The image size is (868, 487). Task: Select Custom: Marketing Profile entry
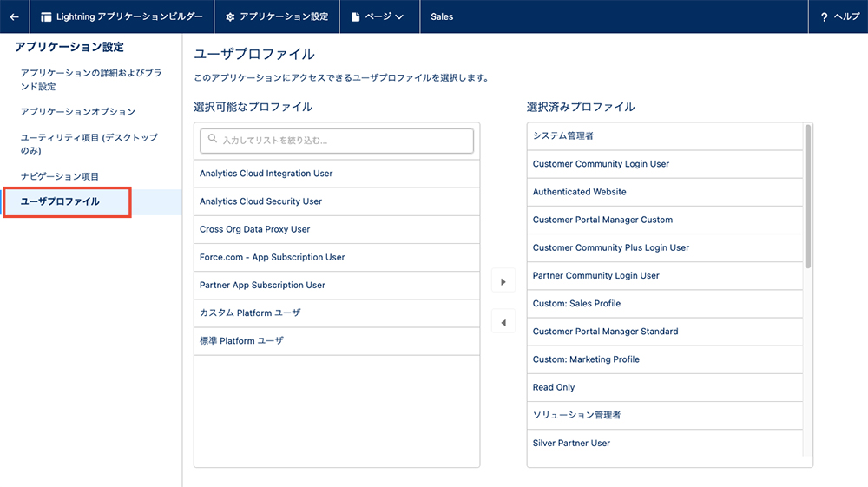[x=665, y=359]
